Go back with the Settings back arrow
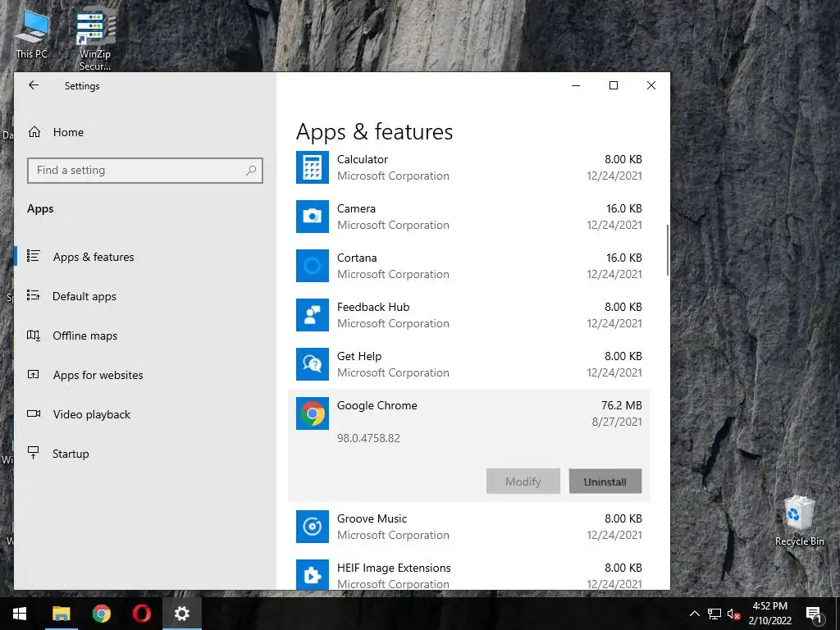 tap(33, 85)
